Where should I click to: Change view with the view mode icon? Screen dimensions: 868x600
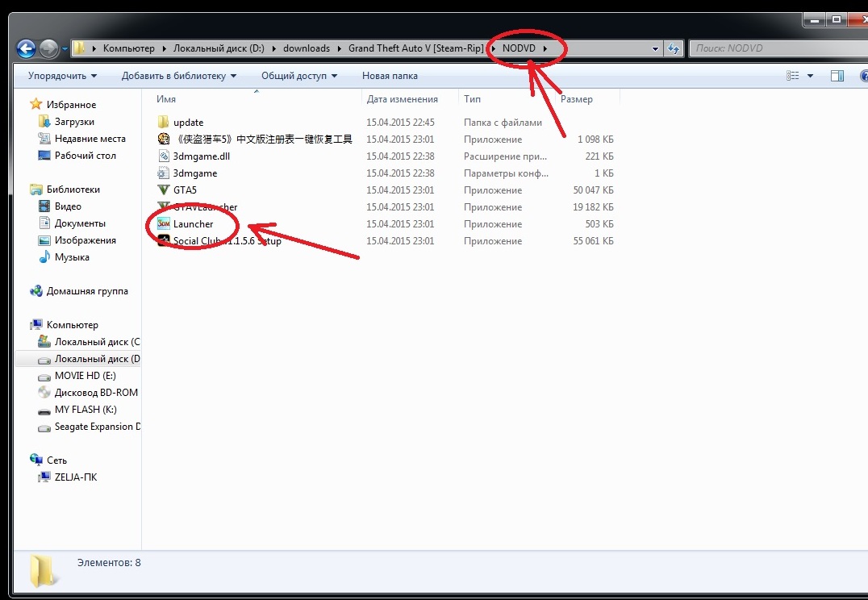coord(793,76)
